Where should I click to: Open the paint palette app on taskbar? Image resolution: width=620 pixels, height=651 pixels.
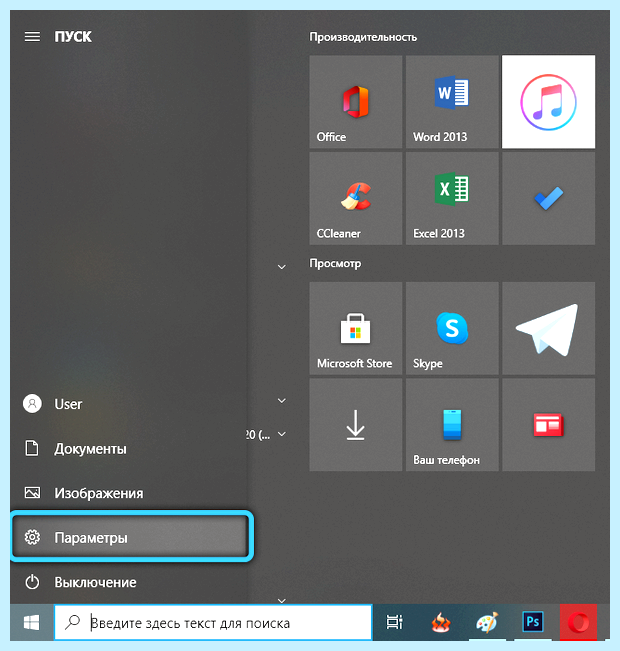tap(487, 622)
